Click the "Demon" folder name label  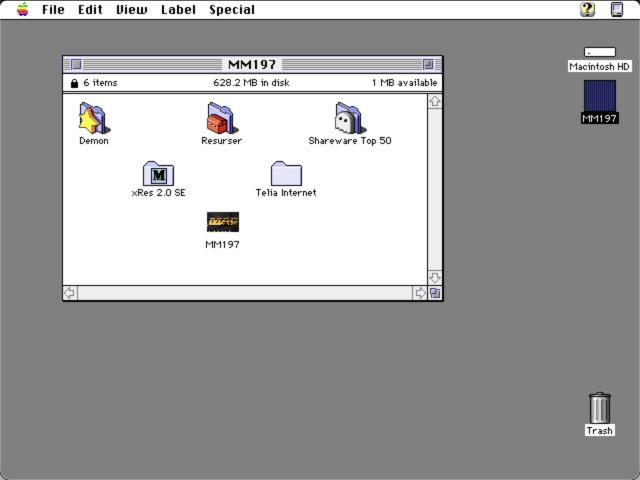click(x=94, y=141)
